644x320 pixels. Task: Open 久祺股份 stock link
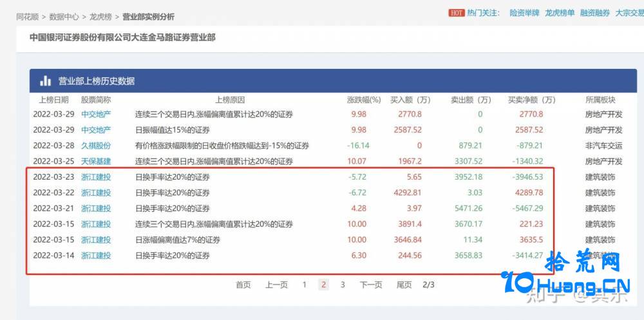[x=96, y=146]
